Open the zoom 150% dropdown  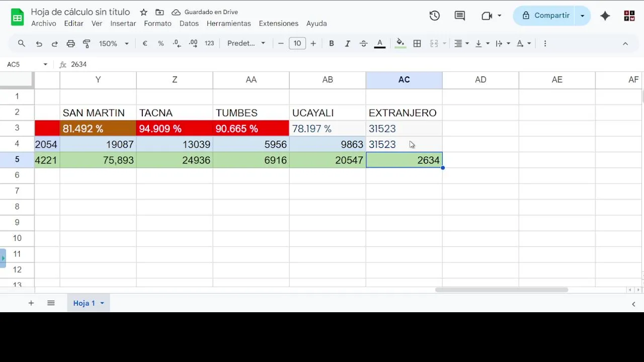114,44
